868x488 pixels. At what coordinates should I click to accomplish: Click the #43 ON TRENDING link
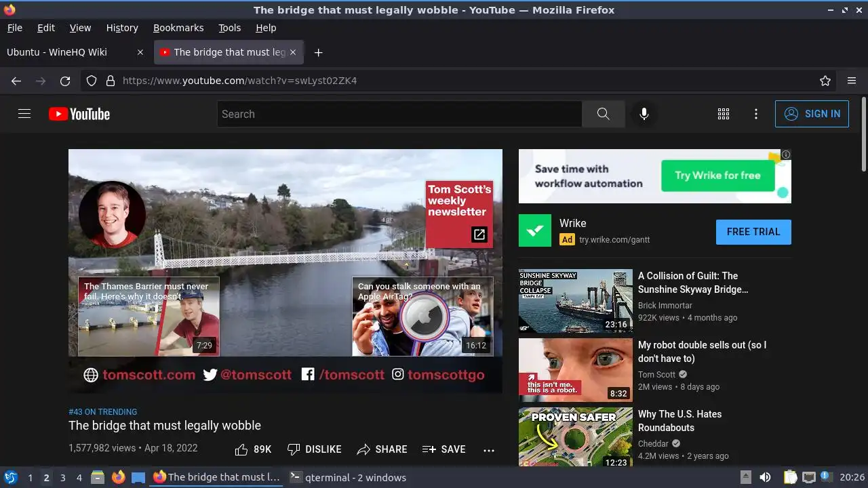click(102, 412)
